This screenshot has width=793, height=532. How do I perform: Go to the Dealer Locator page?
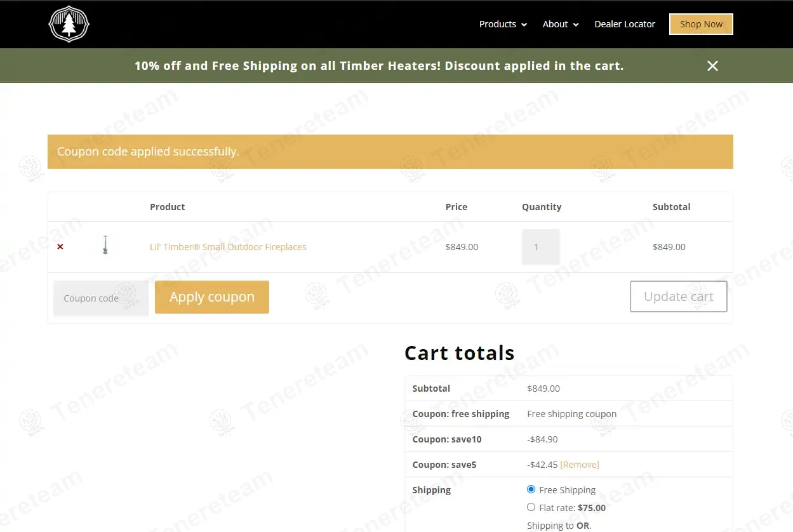coord(624,24)
